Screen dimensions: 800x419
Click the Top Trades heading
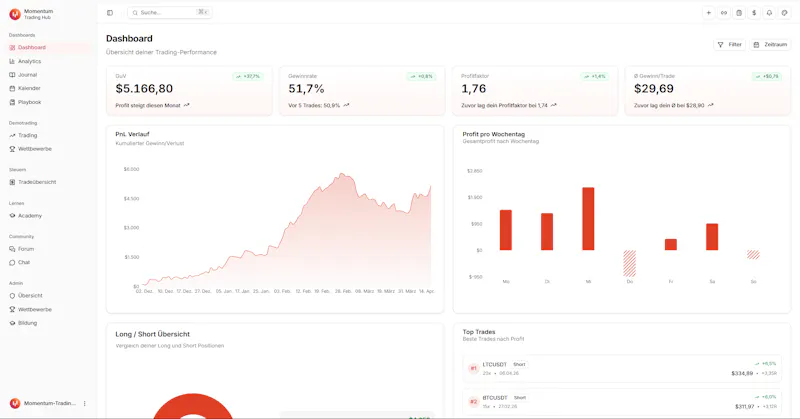479,332
